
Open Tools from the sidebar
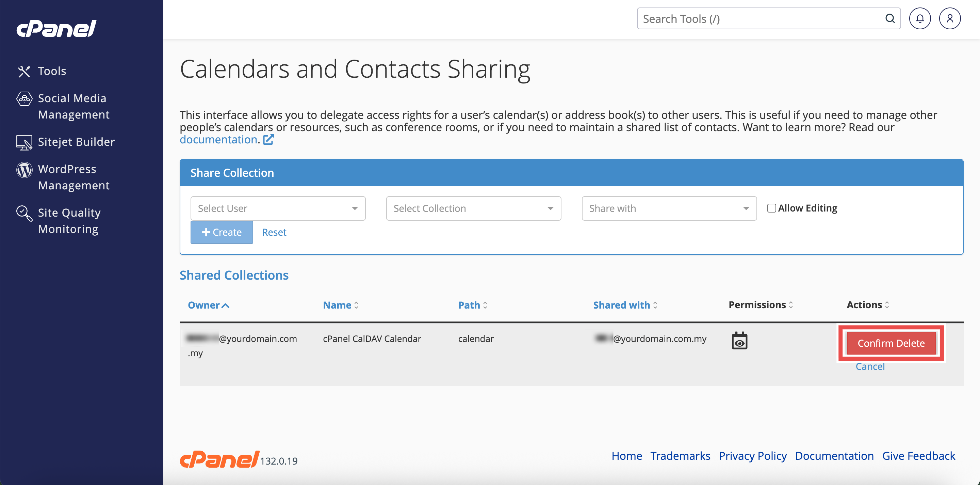tap(52, 71)
